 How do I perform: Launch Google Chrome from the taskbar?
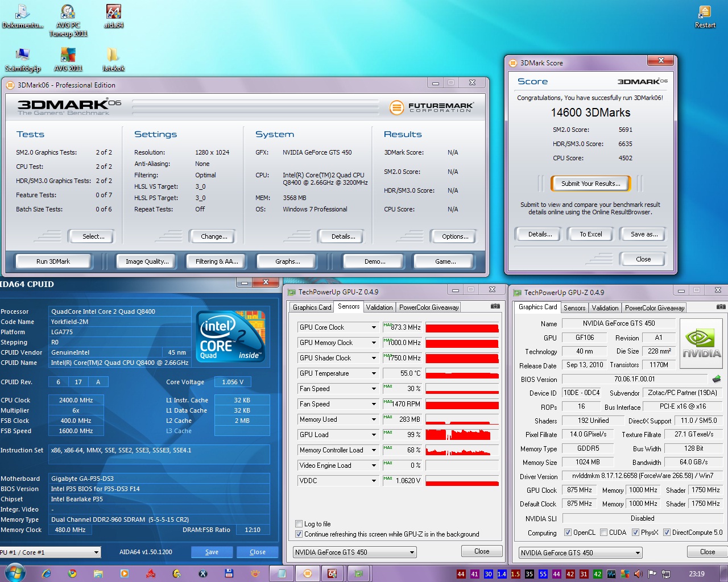[72, 573]
